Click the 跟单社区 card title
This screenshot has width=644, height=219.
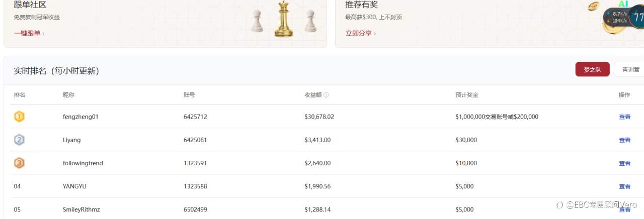click(x=30, y=5)
